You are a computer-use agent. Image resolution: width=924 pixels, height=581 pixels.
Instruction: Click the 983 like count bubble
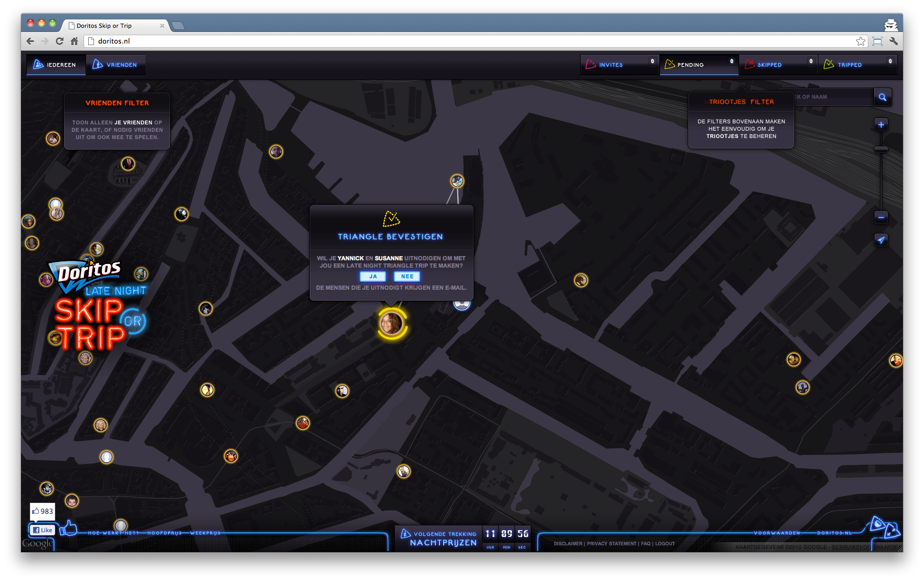tap(42, 511)
